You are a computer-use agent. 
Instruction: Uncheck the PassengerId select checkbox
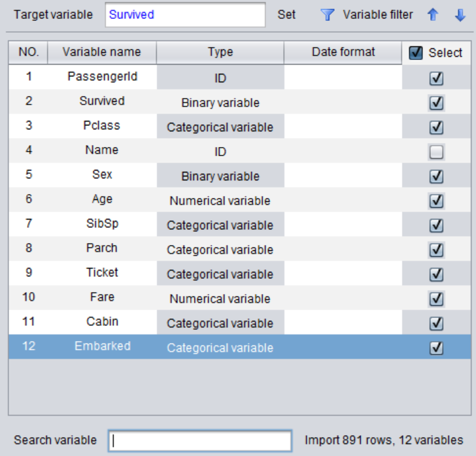pos(436,78)
